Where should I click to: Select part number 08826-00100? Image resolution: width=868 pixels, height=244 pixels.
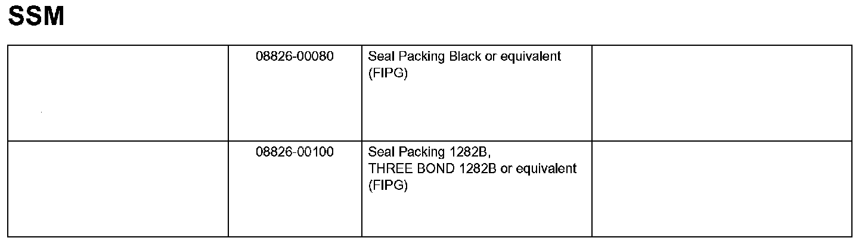tap(294, 152)
